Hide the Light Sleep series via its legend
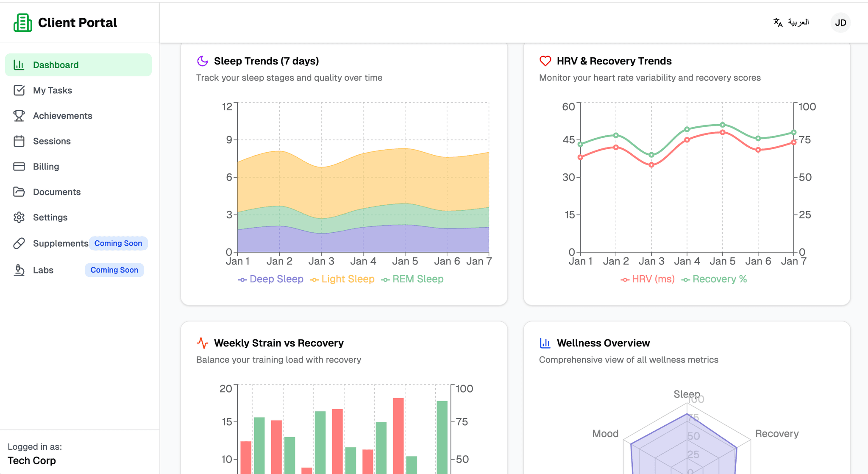 pos(342,279)
